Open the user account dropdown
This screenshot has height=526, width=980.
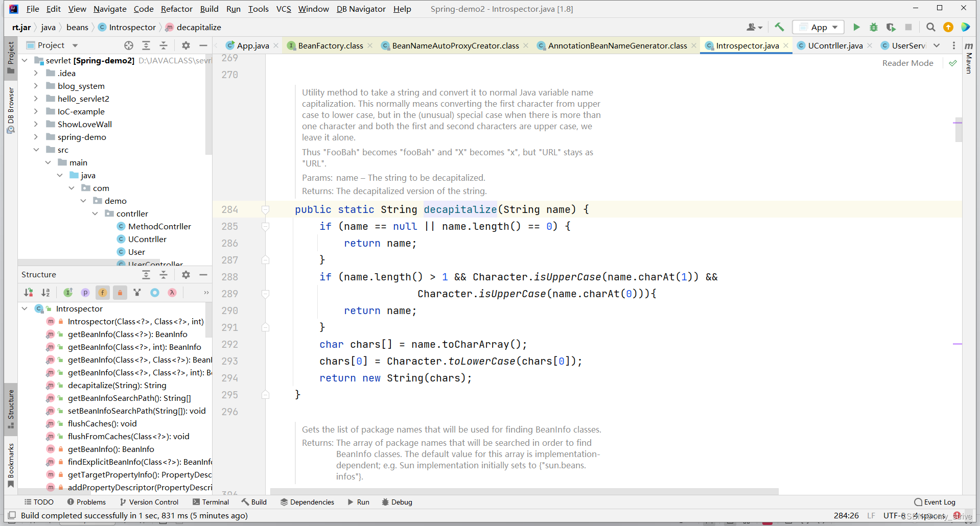pos(755,27)
